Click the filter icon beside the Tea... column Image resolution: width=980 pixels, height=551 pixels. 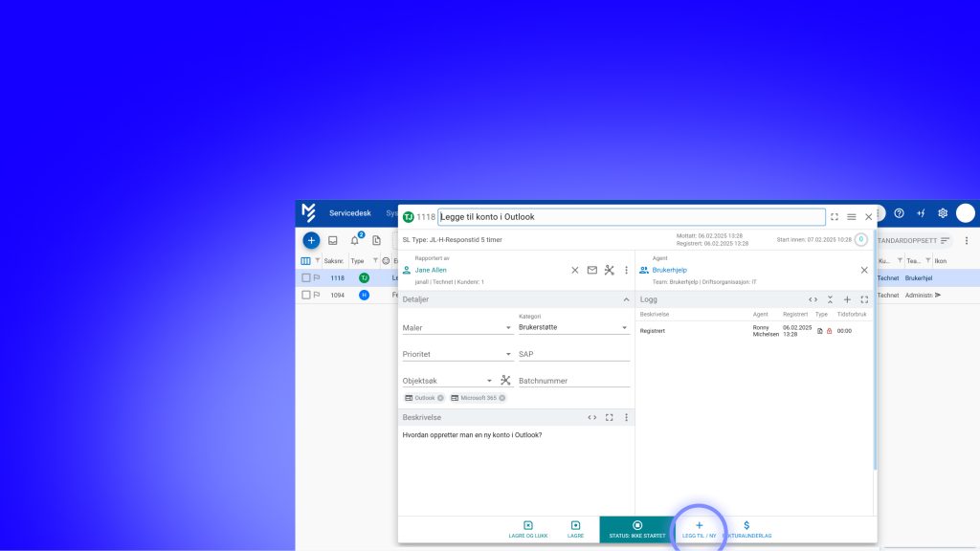tap(928, 261)
